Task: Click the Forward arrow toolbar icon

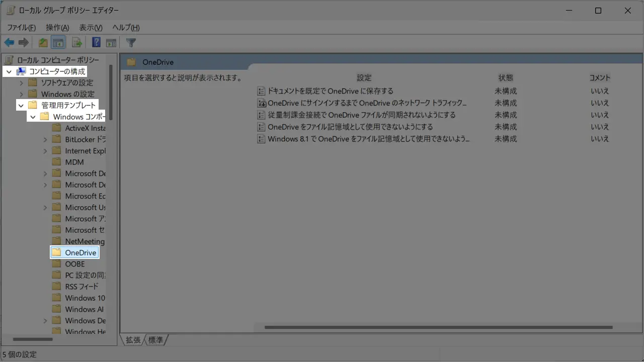Action: [23, 43]
